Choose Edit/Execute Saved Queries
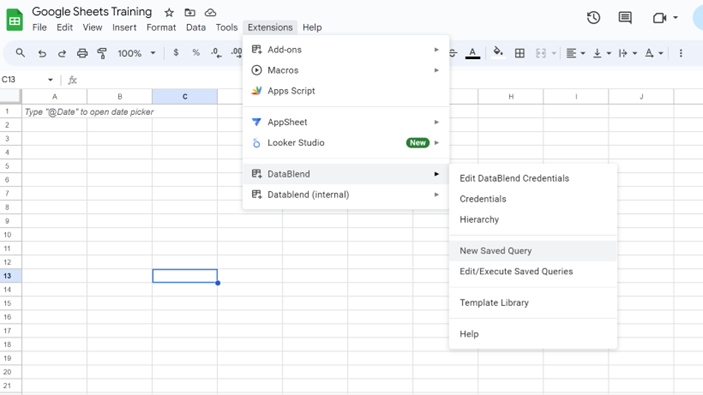703x395 pixels. pyautogui.click(x=533, y=272)
